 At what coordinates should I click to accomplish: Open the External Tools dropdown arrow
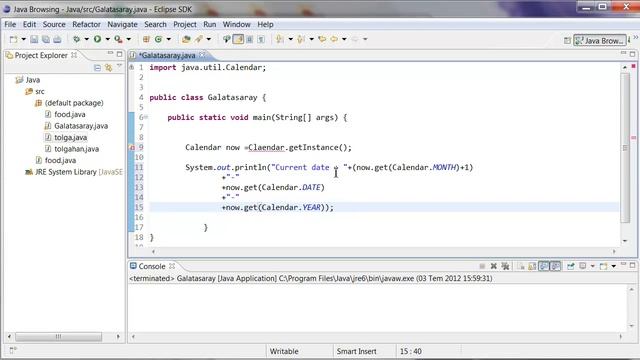129,39
